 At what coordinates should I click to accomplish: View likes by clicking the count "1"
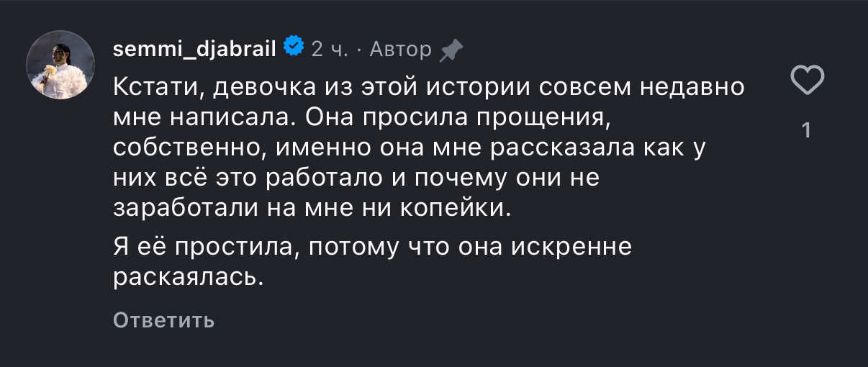click(x=806, y=130)
